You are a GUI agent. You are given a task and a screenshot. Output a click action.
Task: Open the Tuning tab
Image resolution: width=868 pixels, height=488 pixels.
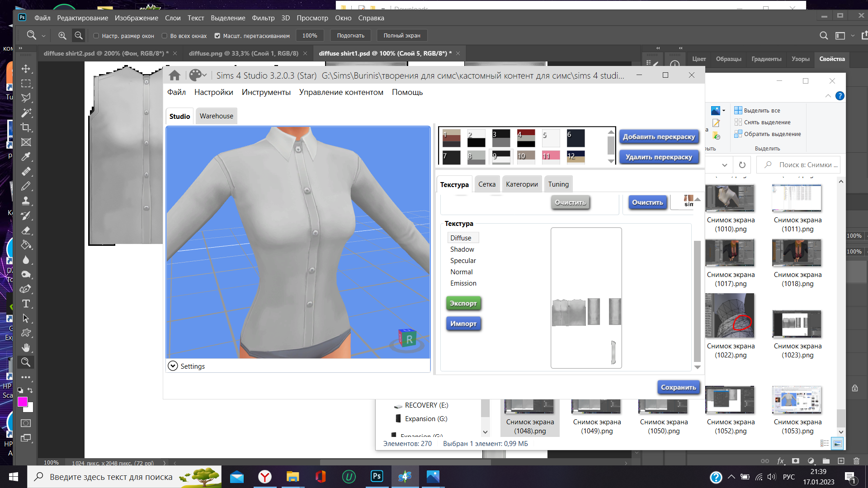(x=558, y=184)
